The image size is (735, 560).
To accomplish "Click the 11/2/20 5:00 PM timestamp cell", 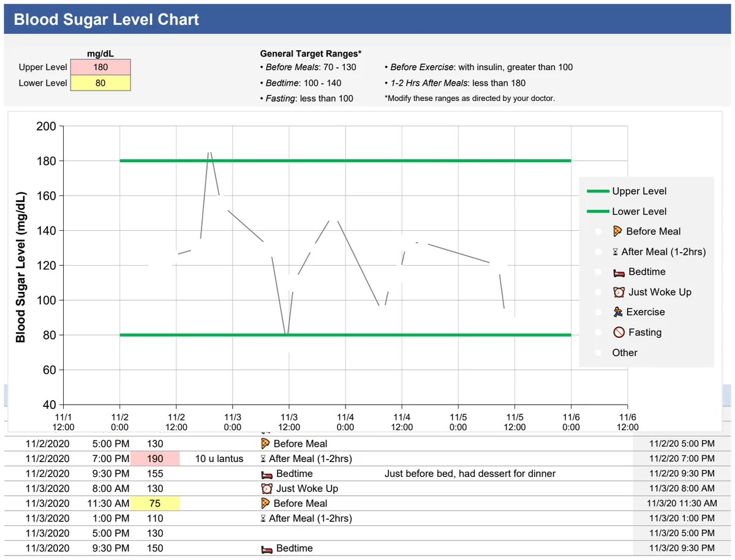I will pos(682,444).
